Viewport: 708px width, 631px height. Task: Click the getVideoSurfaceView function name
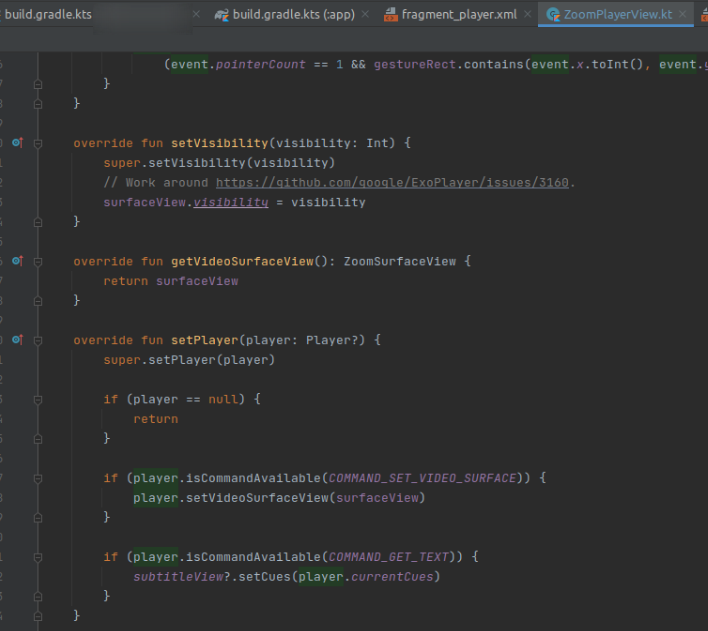(242, 262)
